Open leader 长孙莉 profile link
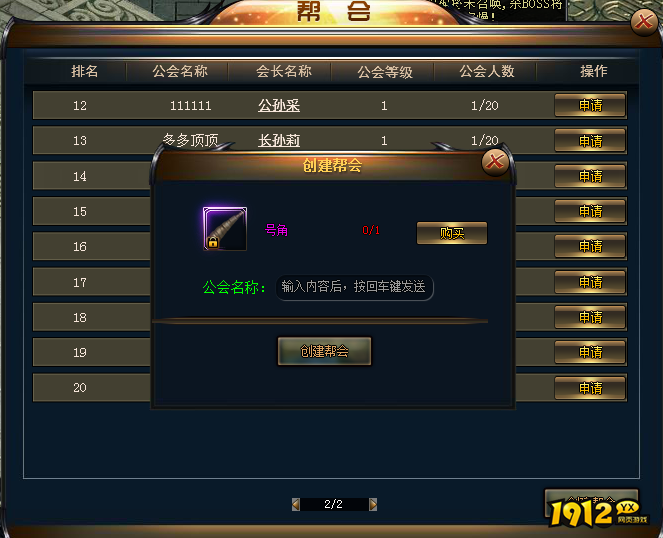 (x=279, y=140)
